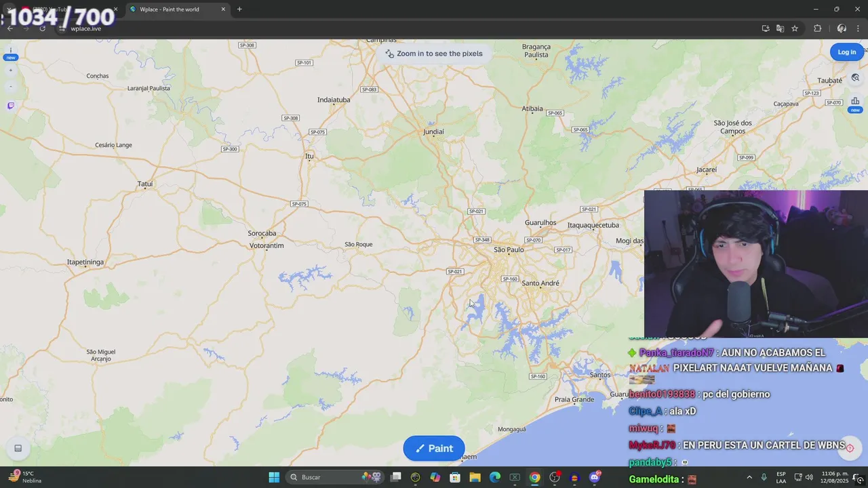The width and height of the screenshot is (868, 488).
Task: Click Indaiatuba label on the map
Action: point(334,100)
